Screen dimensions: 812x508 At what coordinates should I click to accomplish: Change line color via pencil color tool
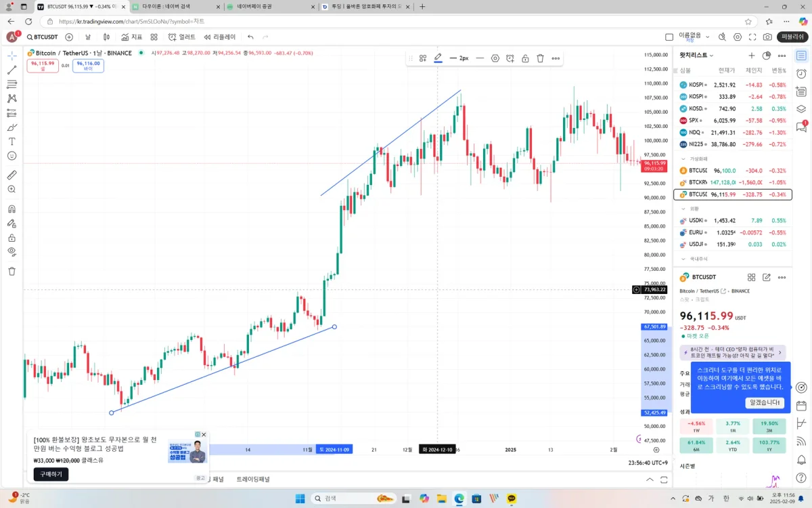point(438,58)
